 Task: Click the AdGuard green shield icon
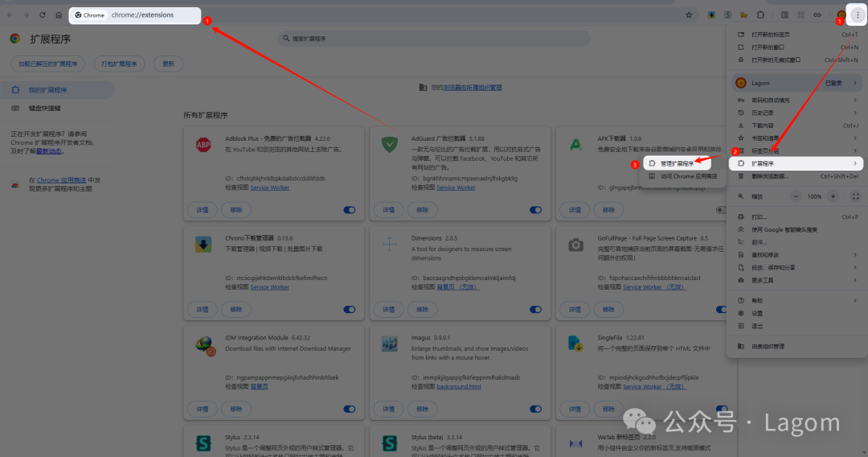point(390,145)
